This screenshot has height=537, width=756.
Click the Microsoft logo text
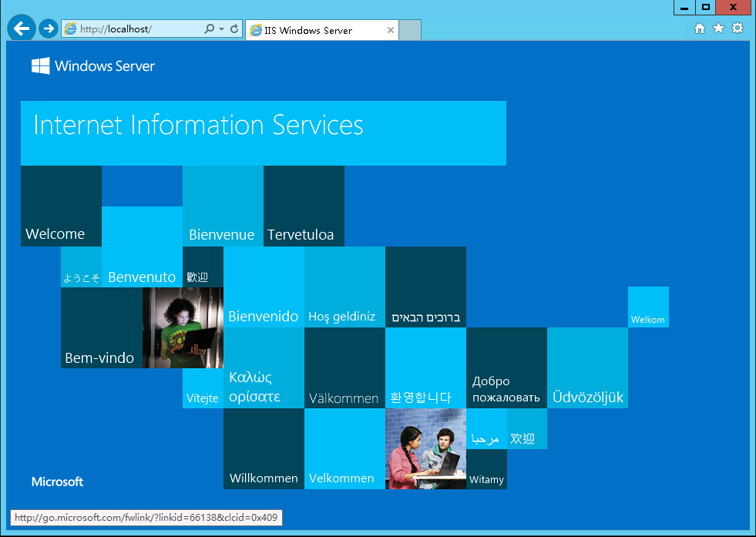[57, 482]
